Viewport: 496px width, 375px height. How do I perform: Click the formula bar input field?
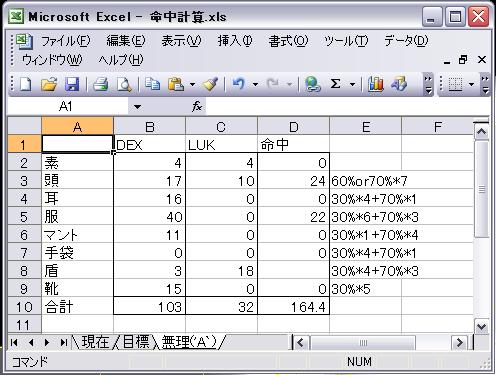point(347,107)
